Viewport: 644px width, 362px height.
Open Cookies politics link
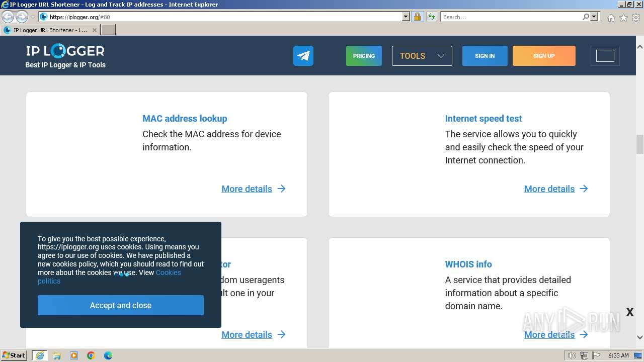[x=109, y=277]
